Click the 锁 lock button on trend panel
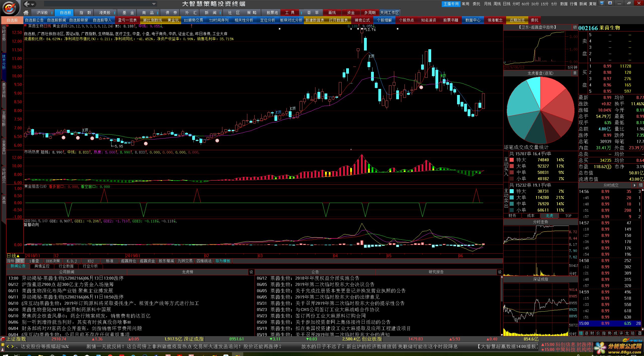644x356 pixels. (x=575, y=27)
